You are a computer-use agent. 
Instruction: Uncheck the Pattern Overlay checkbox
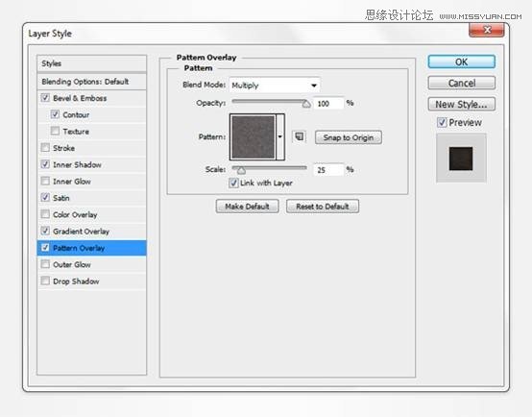[x=45, y=248]
